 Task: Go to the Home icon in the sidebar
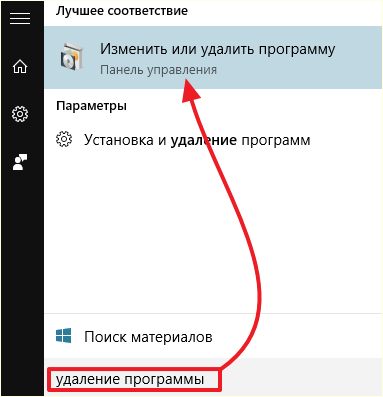tap(20, 66)
